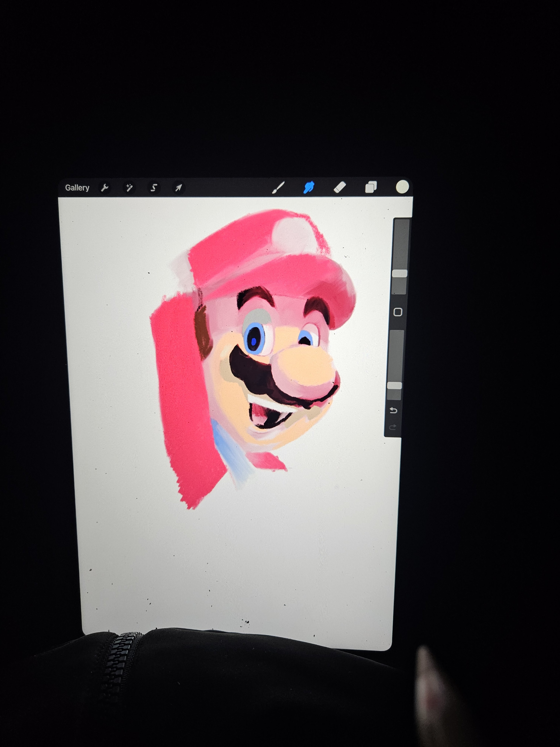Tap the square modify button on sidebar
Image resolution: width=560 pixels, height=747 pixels.
398,312
